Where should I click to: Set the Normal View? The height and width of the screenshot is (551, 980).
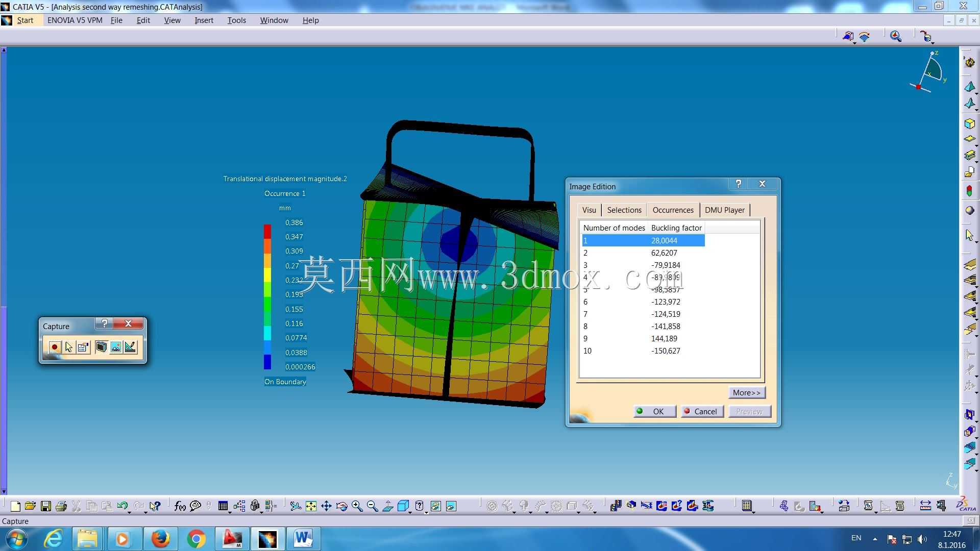click(388, 506)
